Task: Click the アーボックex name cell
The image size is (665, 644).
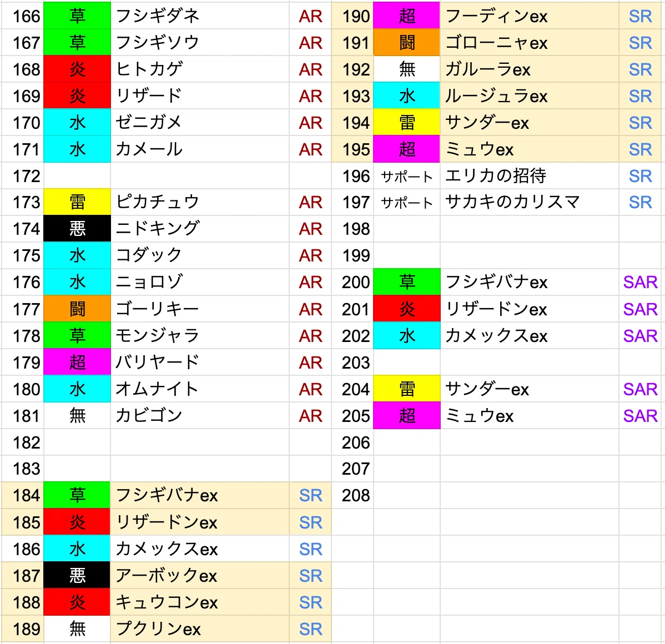Action: 200,576
